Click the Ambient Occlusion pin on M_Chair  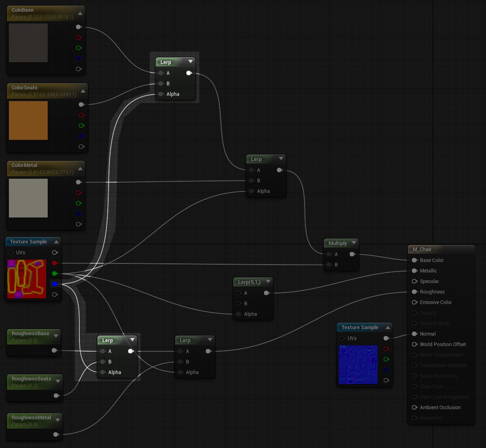tap(414, 407)
